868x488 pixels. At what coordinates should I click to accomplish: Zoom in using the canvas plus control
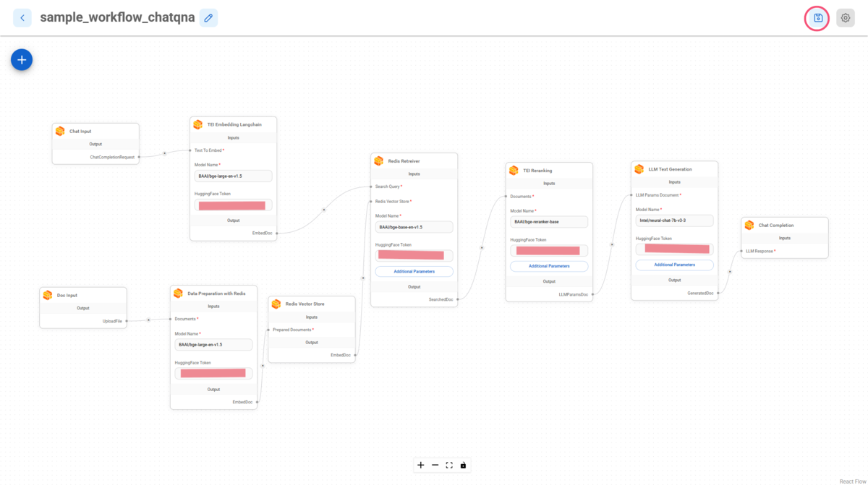(x=421, y=465)
